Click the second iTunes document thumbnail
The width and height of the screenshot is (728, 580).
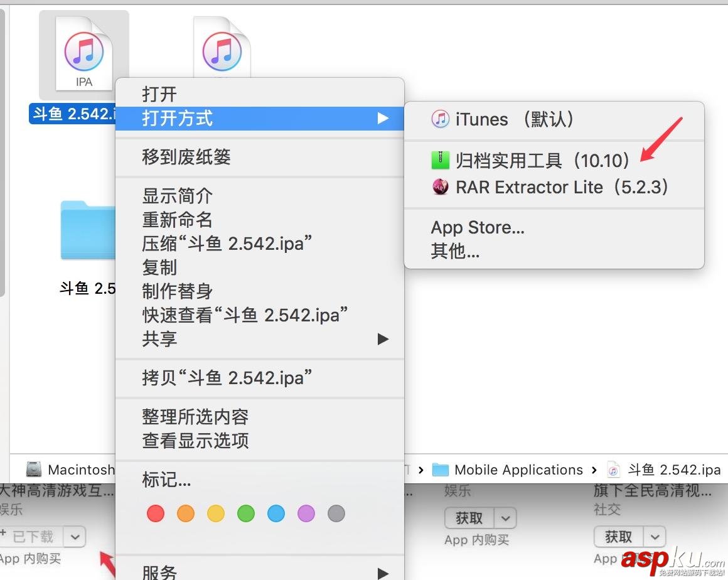coord(222,45)
